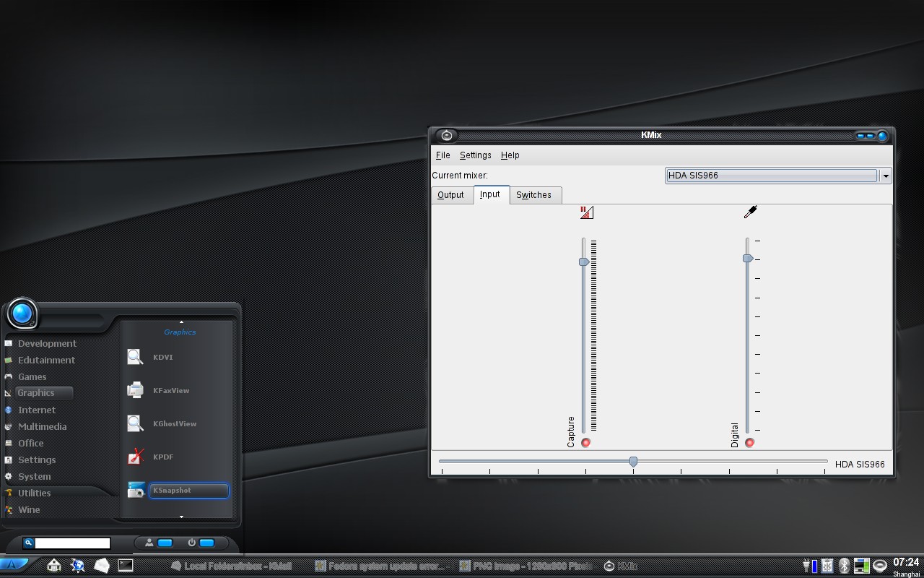Click the Local Folders/inbox KMail taskbar button

tap(231, 566)
